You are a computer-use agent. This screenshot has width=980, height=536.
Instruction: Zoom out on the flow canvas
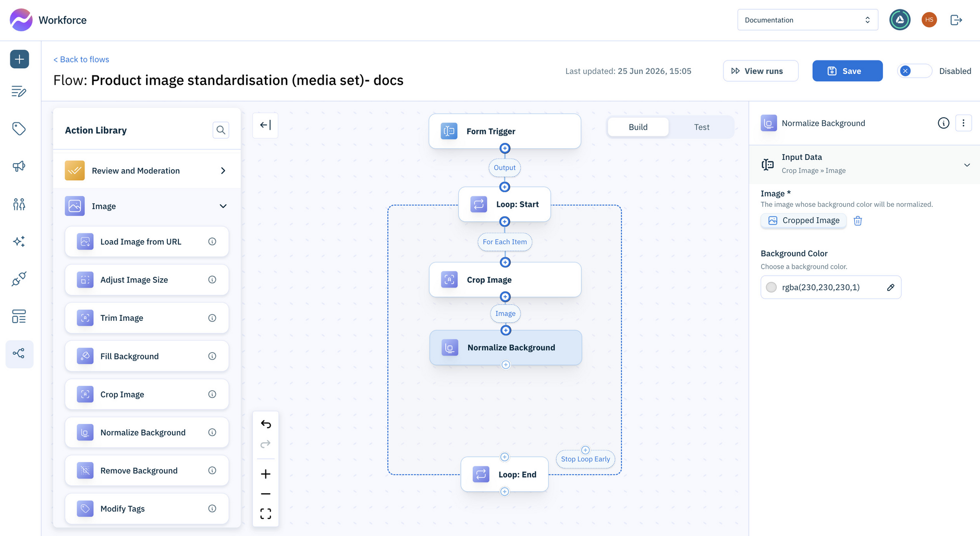[x=266, y=494]
